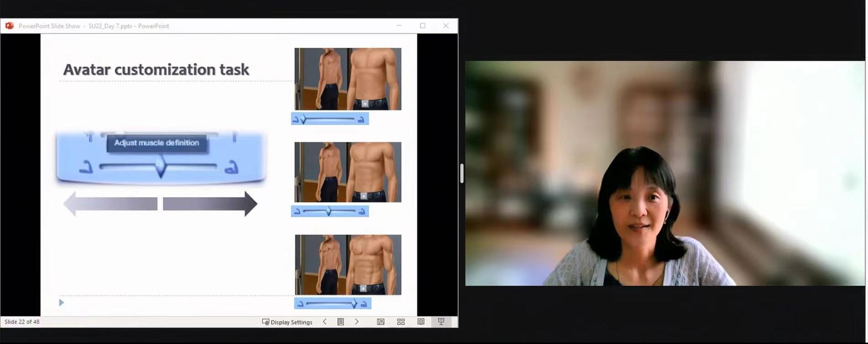Click the bottom avatar image
The image size is (868, 344).
pos(348,265)
